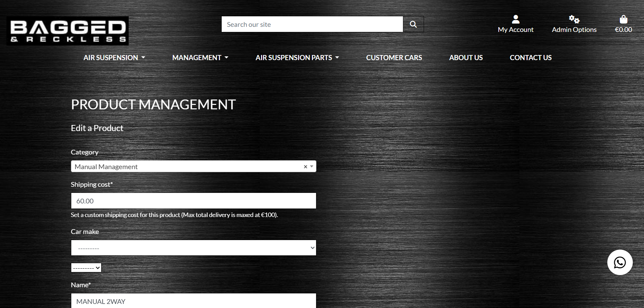Expand the Air Suspension nav menu
The height and width of the screenshot is (308, 644).
114,58
